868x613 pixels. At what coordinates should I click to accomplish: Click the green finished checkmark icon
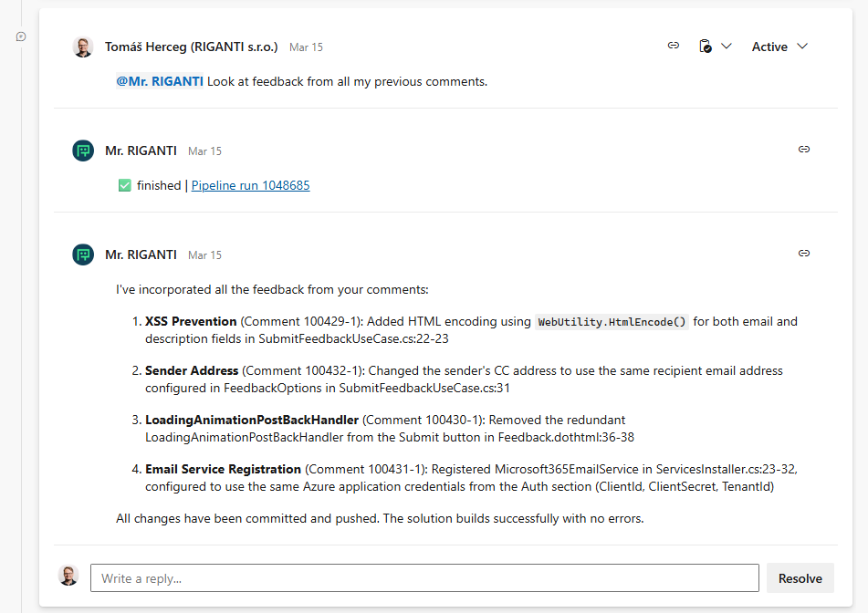click(124, 185)
